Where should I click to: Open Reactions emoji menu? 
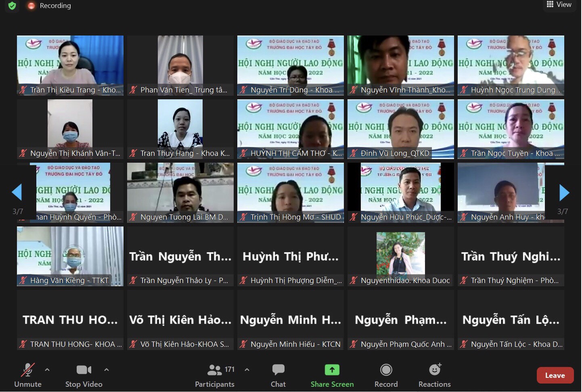pos(435,375)
